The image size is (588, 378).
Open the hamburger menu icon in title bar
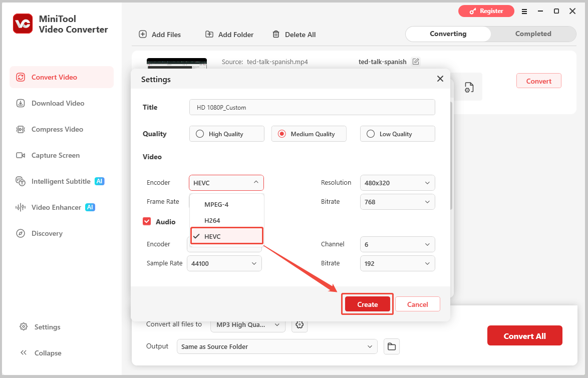[524, 11]
